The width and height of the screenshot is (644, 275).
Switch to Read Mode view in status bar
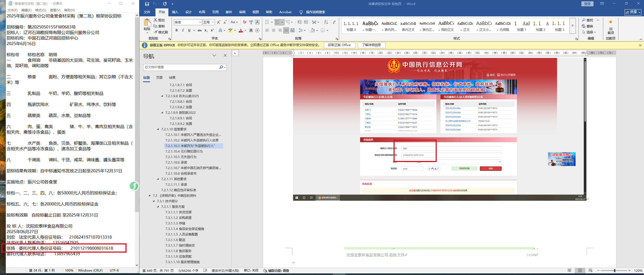click(569, 271)
